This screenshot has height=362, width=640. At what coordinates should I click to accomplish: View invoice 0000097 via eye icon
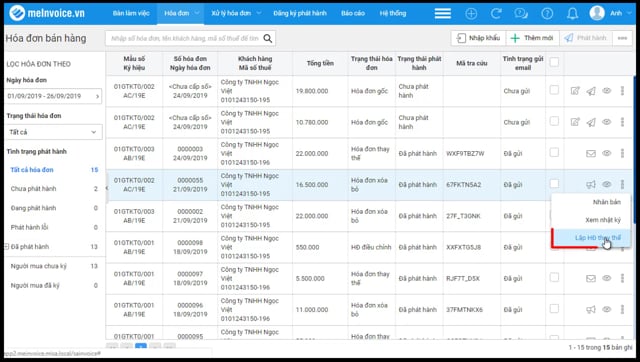pyautogui.click(x=607, y=278)
